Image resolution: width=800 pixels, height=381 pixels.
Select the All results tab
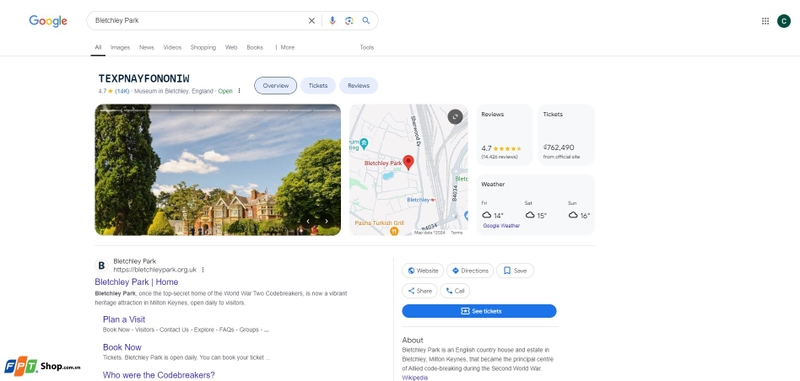(98, 47)
